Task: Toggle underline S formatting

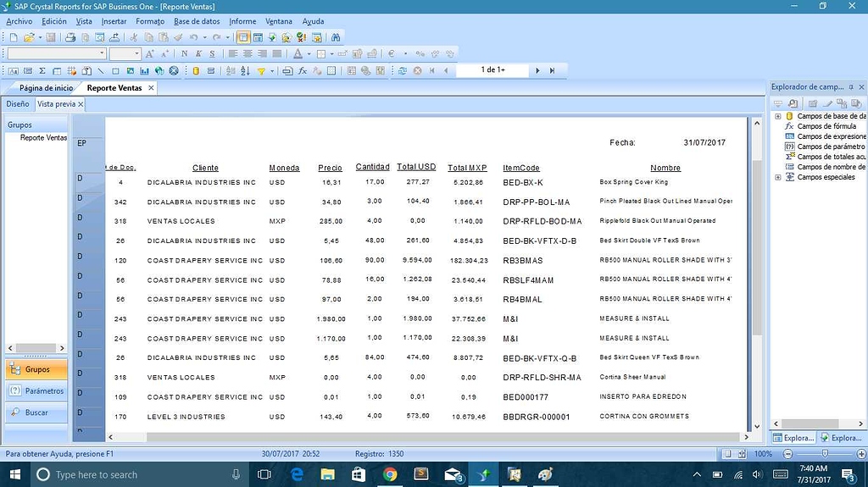Action: click(x=212, y=53)
